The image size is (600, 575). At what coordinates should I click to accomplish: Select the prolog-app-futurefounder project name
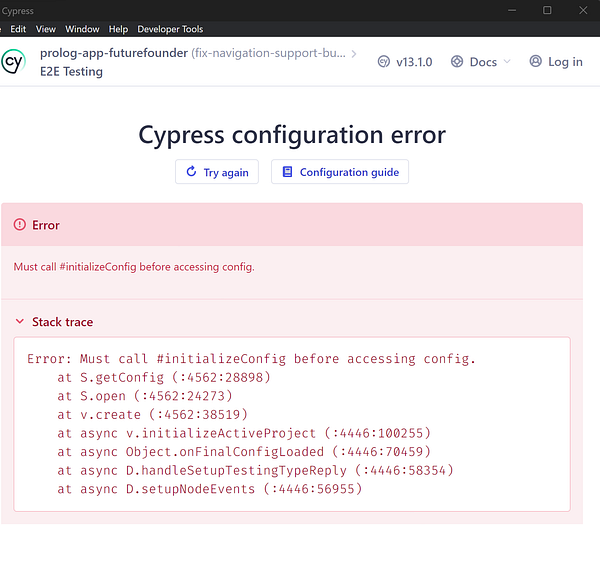[114, 53]
